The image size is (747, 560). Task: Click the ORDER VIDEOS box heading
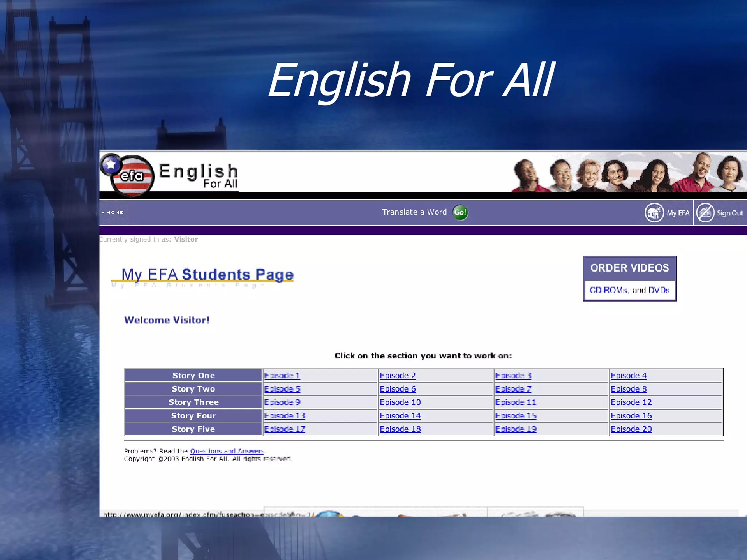point(630,268)
